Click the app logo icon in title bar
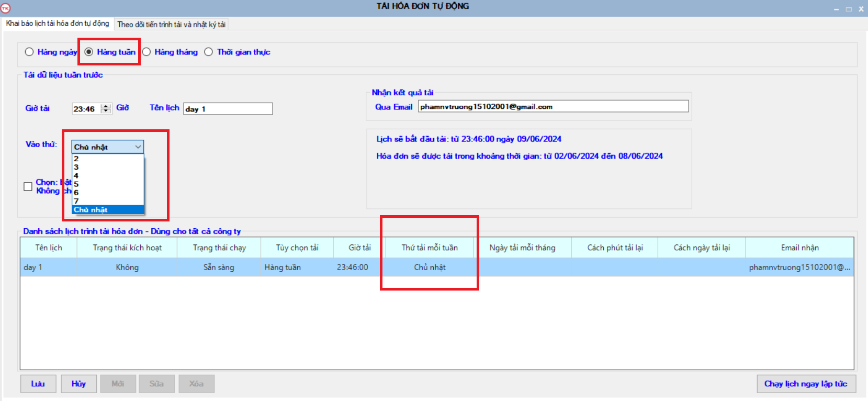The image size is (868, 401). pyautogui.click(x=6, y=8)
